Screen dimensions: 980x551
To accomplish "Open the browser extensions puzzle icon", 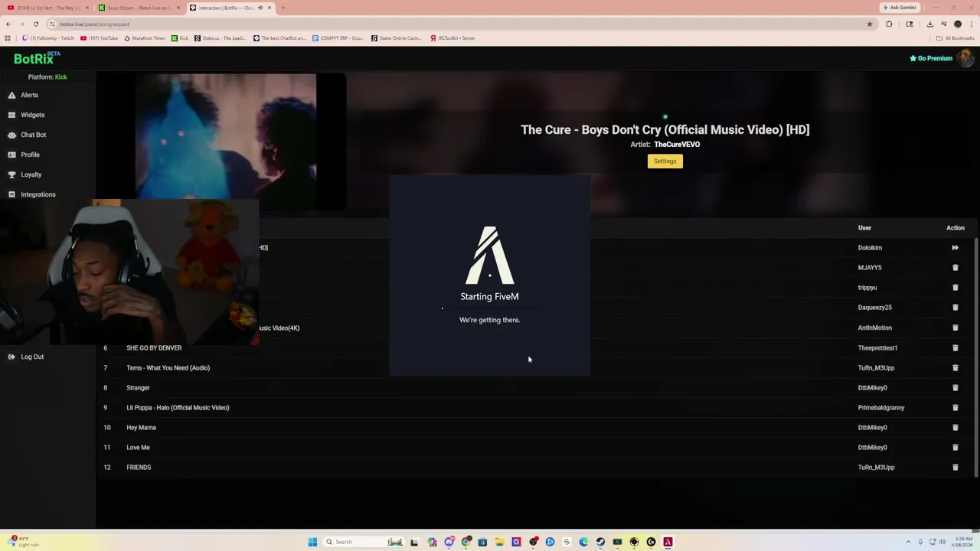I will coord(889,24).
